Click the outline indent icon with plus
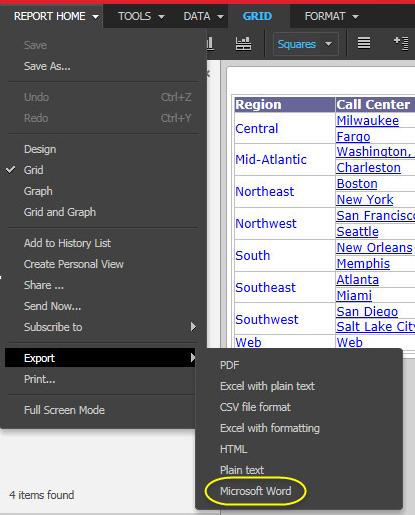This screenshot has width=415, height=515. click(401, 43)
